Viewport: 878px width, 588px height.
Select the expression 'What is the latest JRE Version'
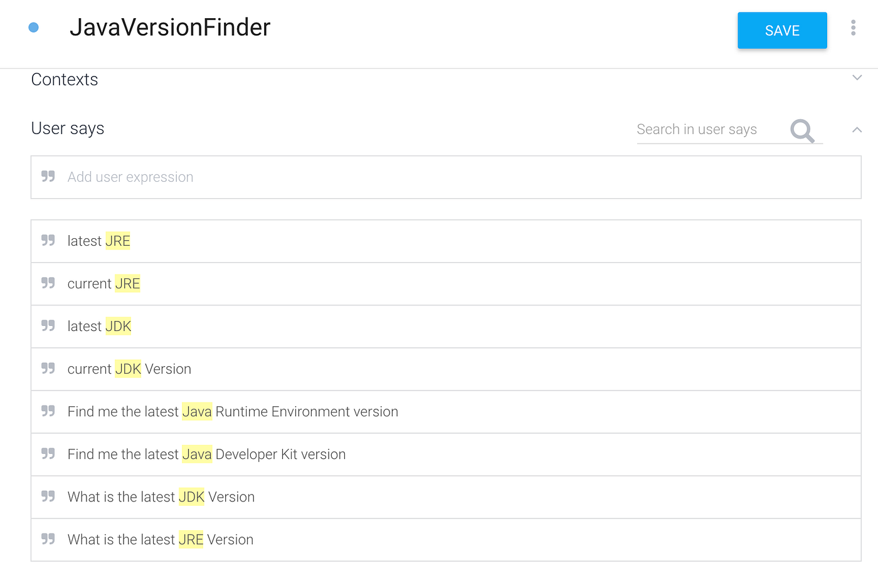click(160, 539)
